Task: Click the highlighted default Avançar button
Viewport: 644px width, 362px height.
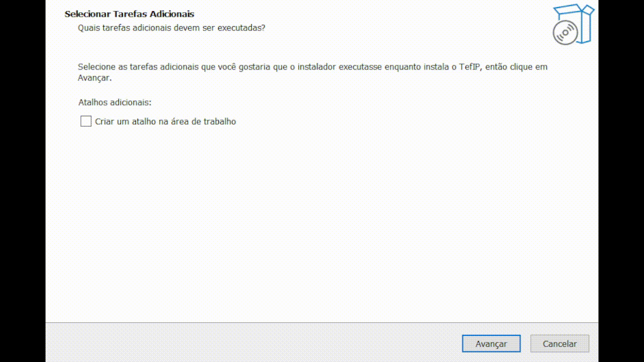Action: 491,343
